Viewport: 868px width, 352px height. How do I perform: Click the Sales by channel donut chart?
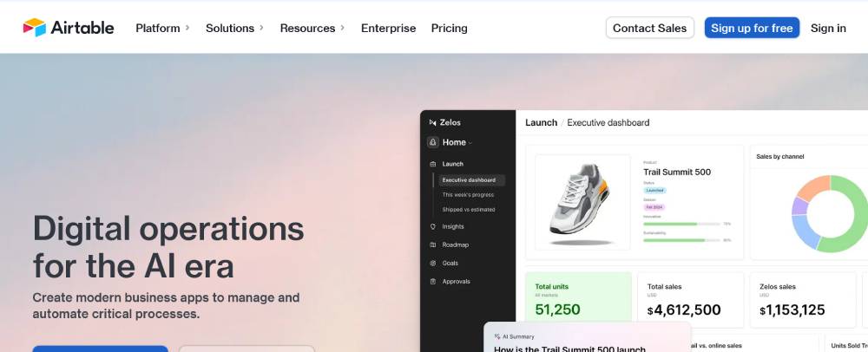[830, 214]
